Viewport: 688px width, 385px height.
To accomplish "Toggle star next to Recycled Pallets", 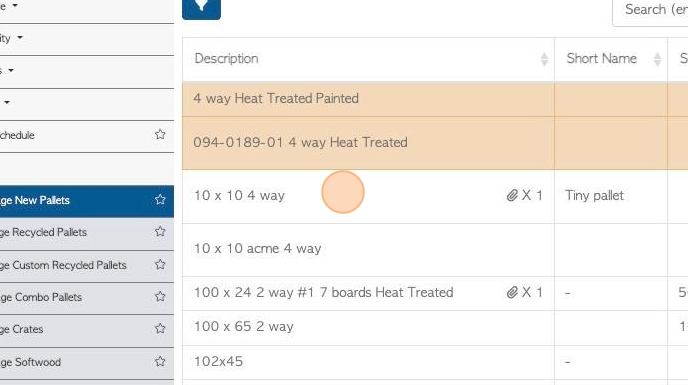I will click(160, 232).
